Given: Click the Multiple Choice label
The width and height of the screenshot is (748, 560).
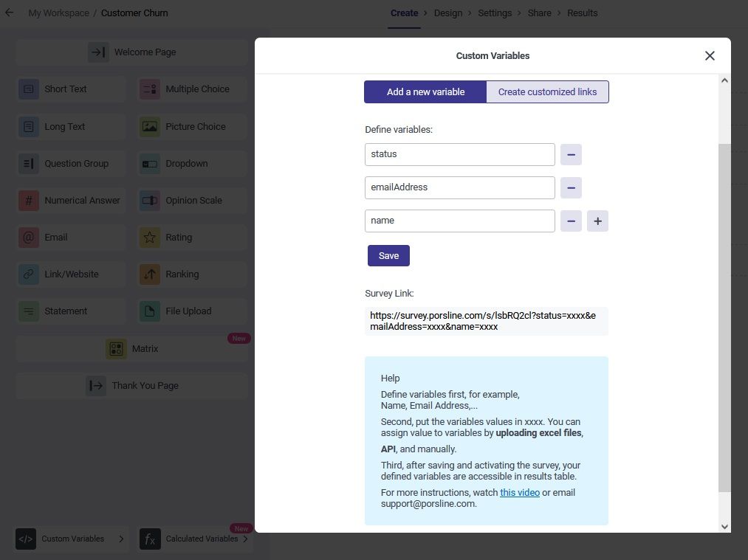Looking at the screenshot, I should [x=197, y=89].
